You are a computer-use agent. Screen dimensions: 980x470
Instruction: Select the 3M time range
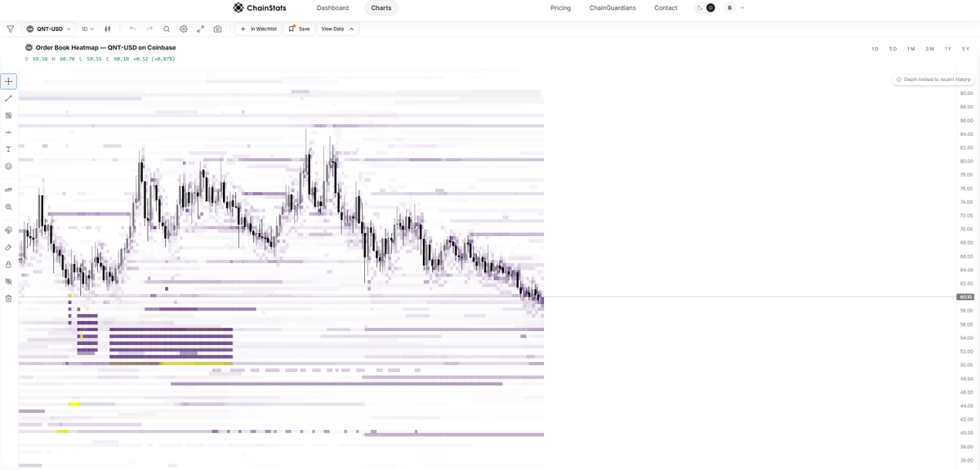coord(929,49)
